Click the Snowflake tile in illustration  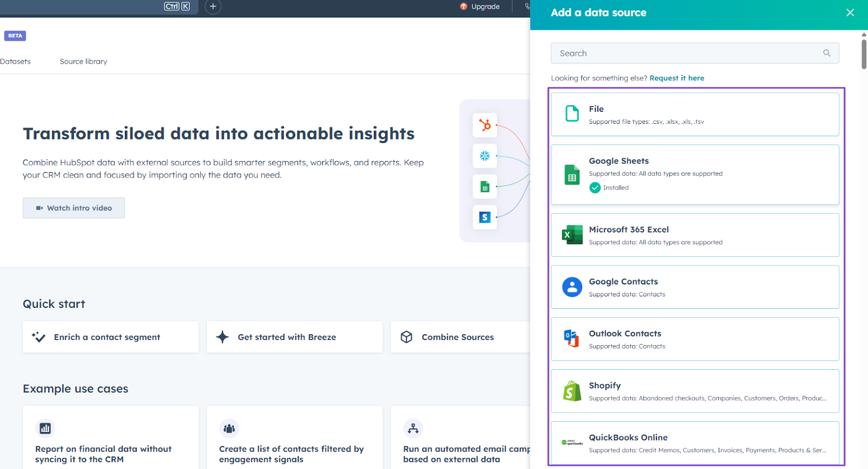484,156
